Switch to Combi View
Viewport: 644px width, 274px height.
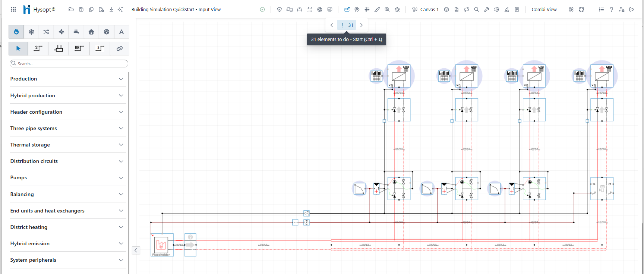[x=544, y=10]
